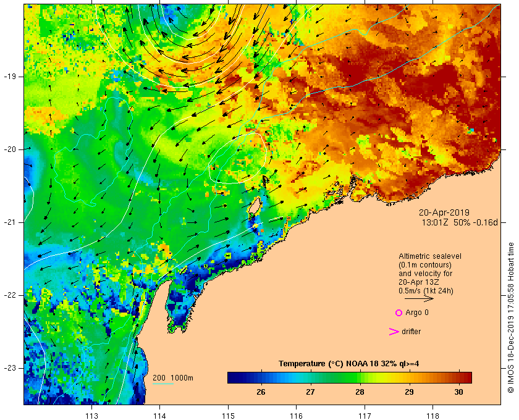Click the longitude axis label 115
This screenshot has height=420, width=519.
[228, 416]
